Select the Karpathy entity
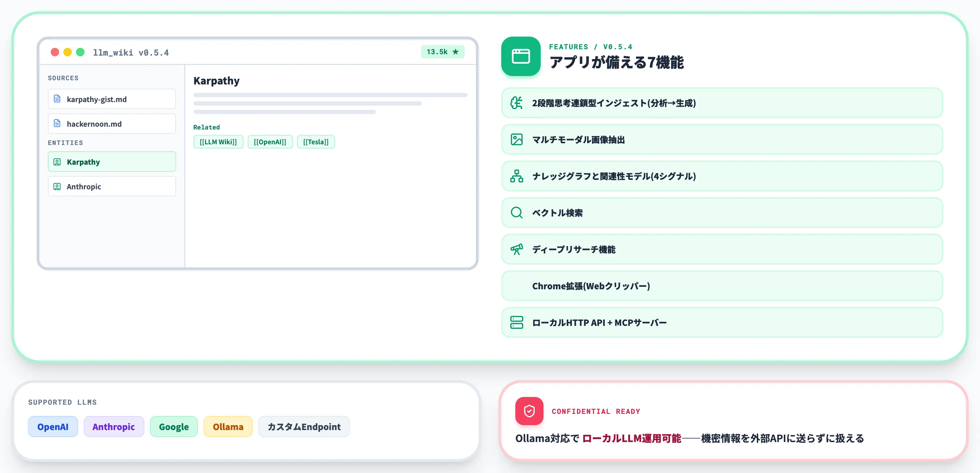 [112, 162]
